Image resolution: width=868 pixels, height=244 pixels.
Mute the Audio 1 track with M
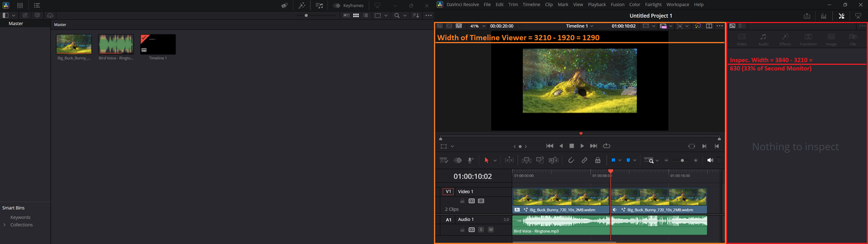pyautogui.click(x=490, y=230)
